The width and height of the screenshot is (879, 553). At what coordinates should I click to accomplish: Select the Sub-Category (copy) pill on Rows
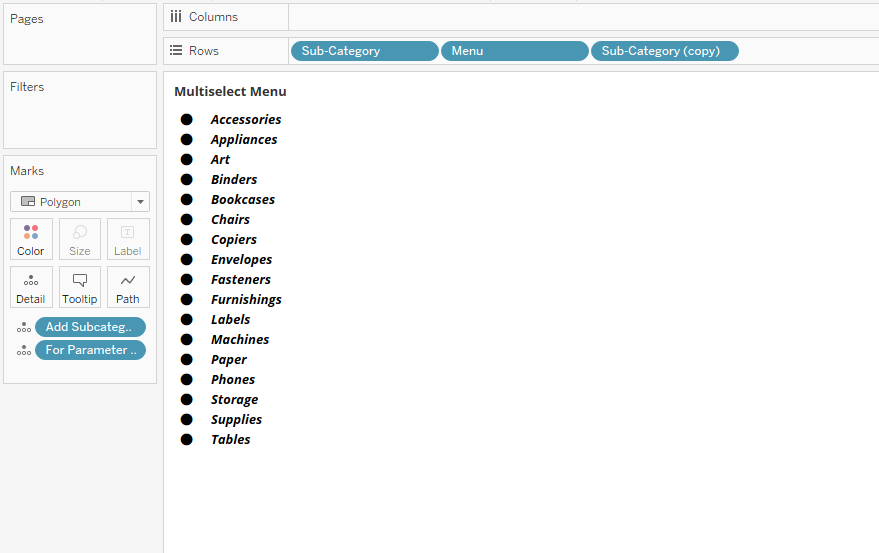665,51
